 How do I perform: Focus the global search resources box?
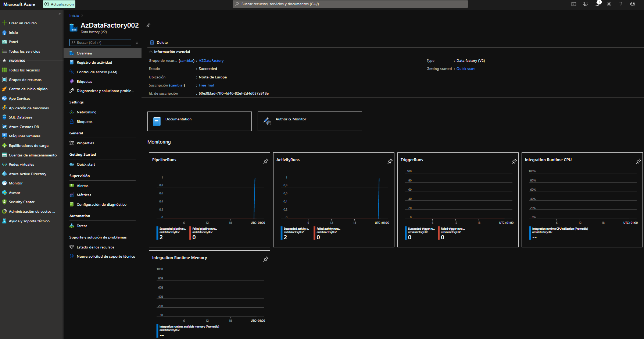coord(350,4)
